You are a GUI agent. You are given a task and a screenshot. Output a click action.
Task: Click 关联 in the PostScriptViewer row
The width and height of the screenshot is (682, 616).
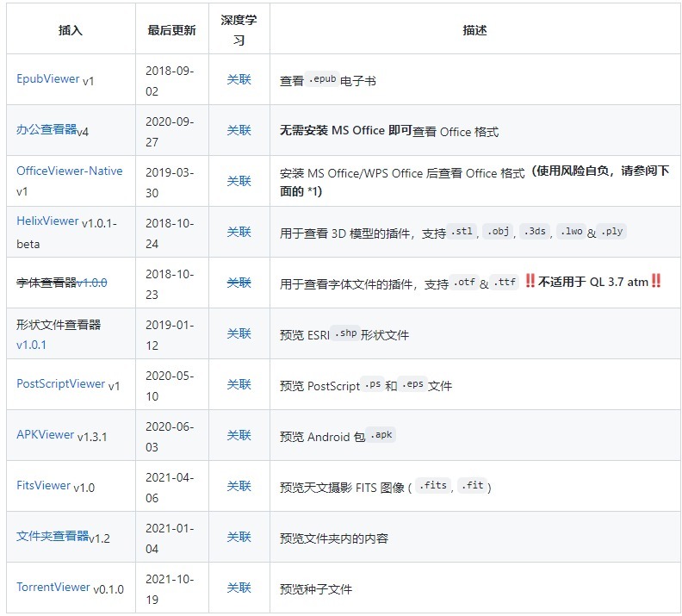coord(239,384)
